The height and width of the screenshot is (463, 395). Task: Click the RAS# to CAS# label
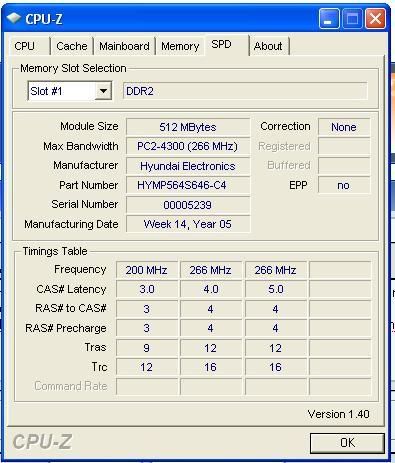(x=71, y=308)
